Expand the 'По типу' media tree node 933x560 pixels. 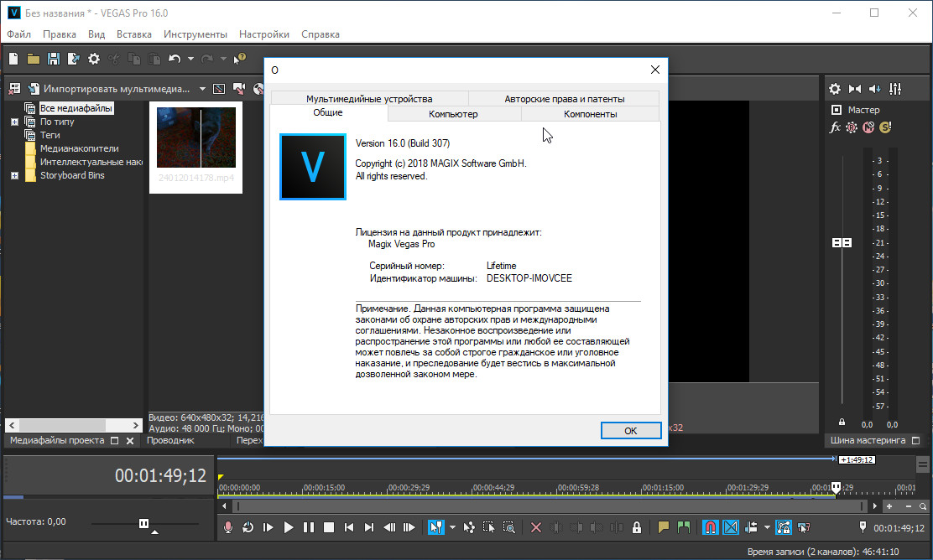14,122
